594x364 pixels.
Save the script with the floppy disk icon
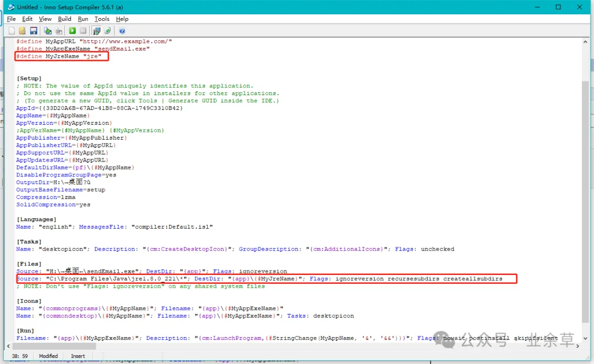[x=34, y=31]
